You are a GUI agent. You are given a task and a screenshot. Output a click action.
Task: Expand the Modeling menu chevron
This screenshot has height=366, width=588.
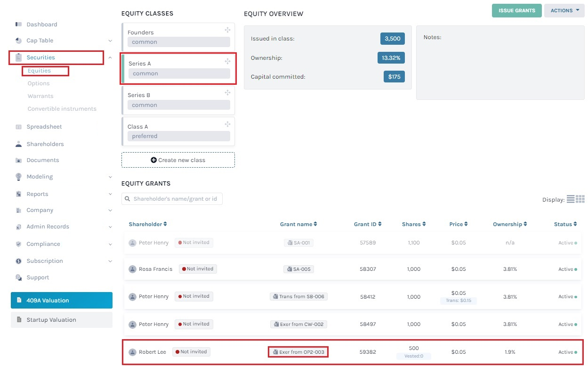110,177
